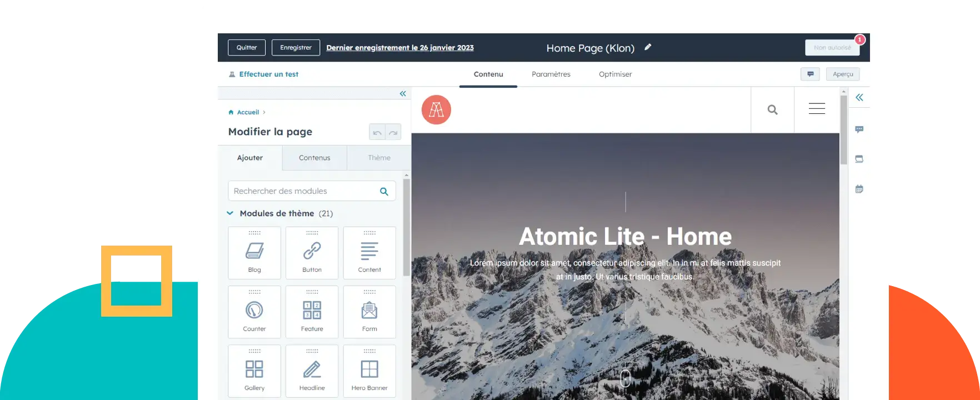The width and height of the screenshot is (980, 400).
Task: Collapse Modules de thème section
Action: [231, 213]
